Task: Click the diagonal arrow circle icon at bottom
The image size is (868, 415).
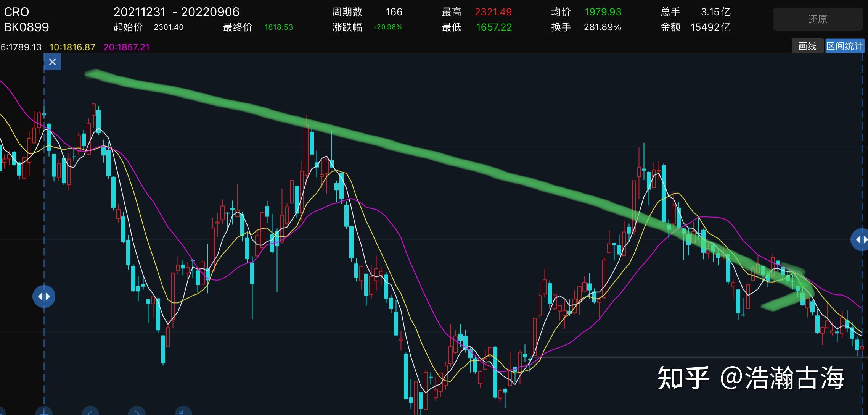Action: point(183,412)
